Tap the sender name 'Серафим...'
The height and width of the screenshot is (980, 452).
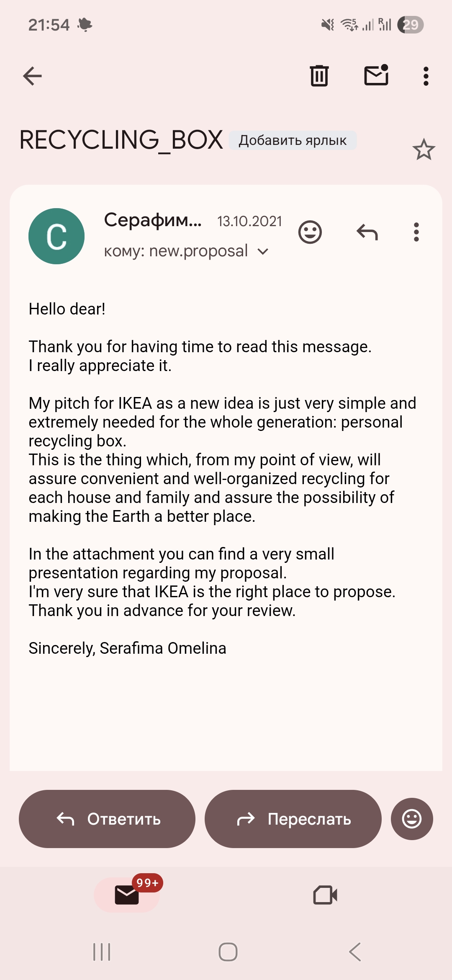click(x=153, y=220)
